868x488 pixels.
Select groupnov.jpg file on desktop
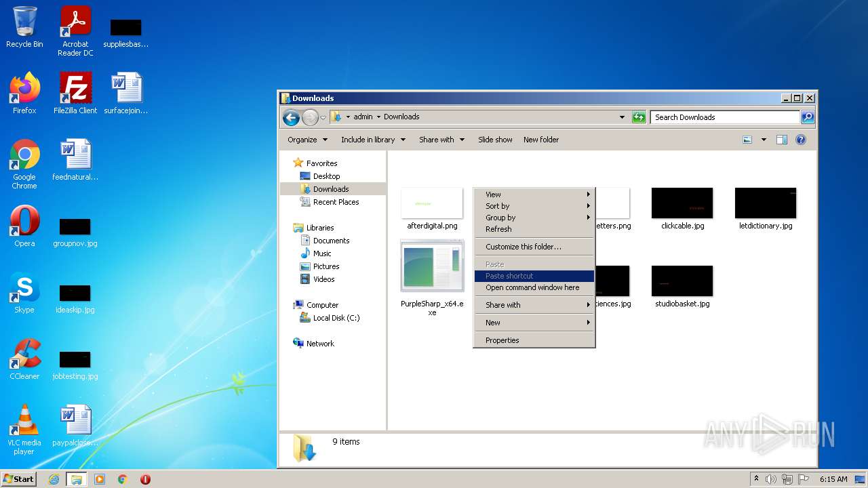[x=75, y=232]
